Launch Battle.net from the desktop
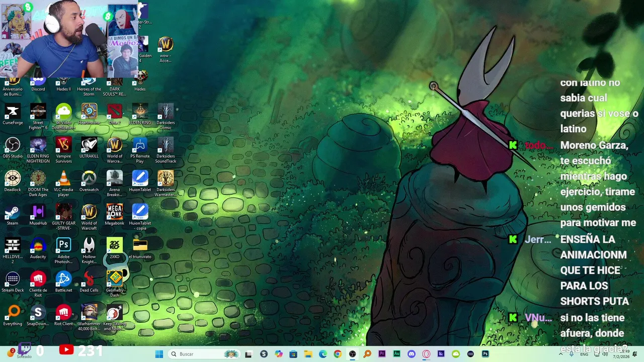Image resolution: width=644 pixels, height=362 pixels. coord(63,283)
